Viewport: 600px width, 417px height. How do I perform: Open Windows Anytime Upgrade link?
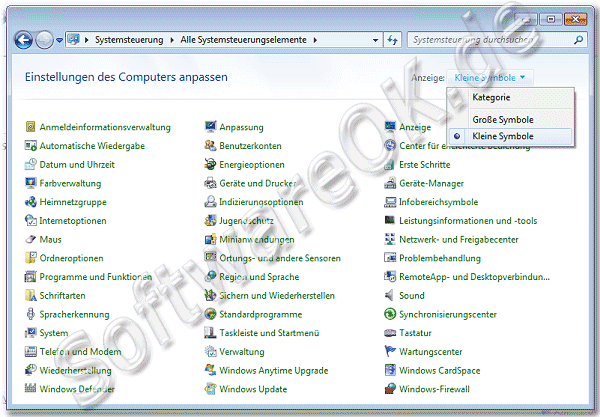click(x=274, y=370)
